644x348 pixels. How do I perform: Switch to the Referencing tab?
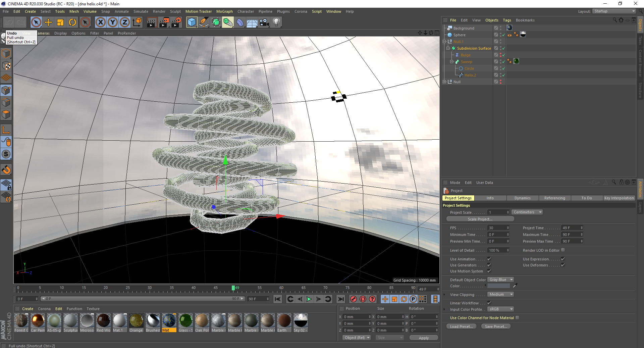click(x=554, y=198)
